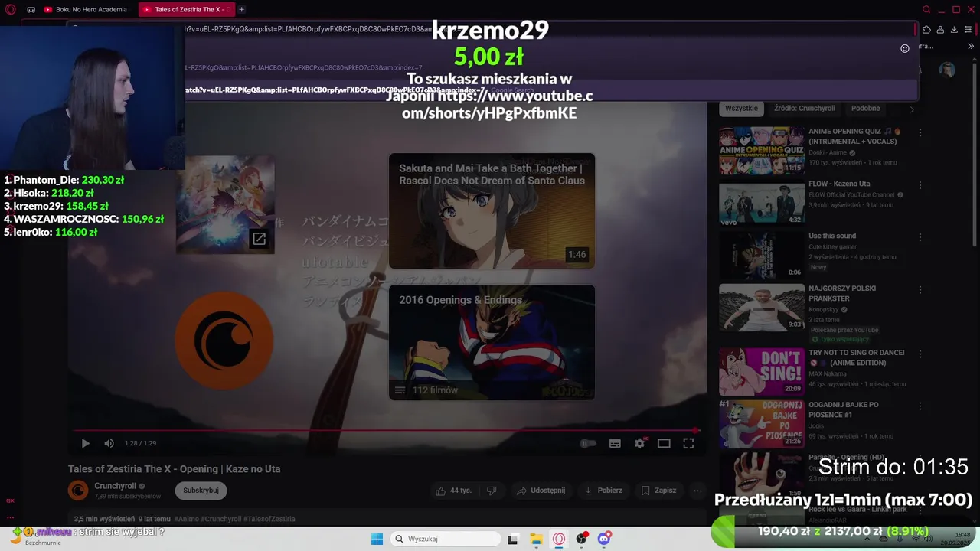Expand the bookmarks bar overflow chevron
This screenshot has height=551, width=980.
971,47
